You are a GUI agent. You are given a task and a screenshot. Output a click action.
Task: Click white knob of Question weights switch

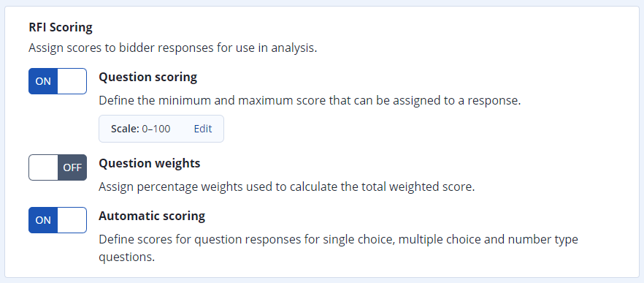click(44, 167)
